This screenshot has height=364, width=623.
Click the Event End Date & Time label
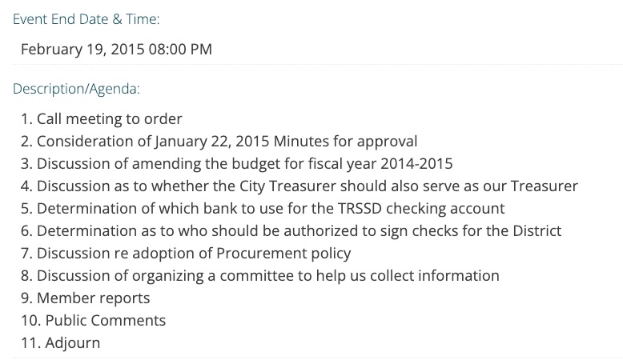[86, 19]
